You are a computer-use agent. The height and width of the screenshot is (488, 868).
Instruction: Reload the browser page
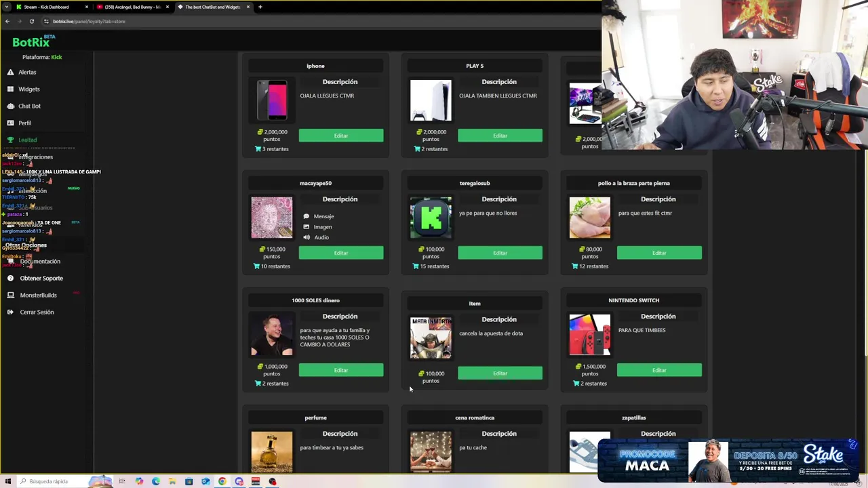(x=31, y=21)
